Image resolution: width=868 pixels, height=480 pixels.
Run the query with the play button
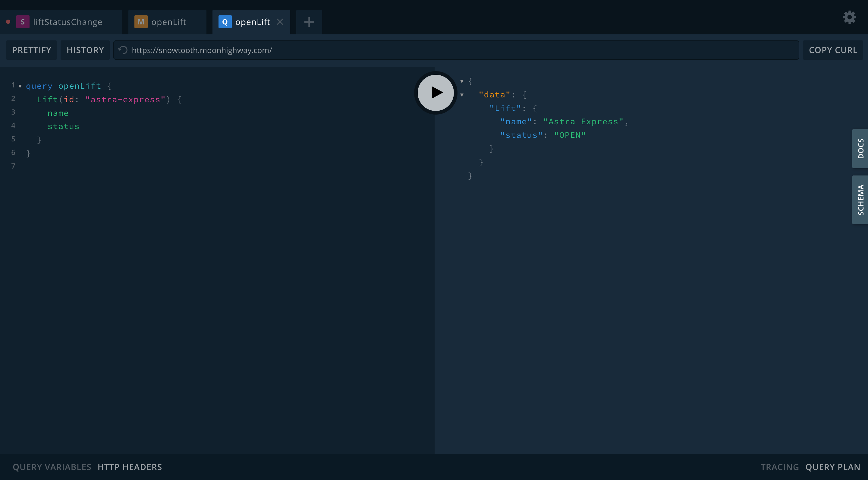pyautogui.click(x=436, y=93)
